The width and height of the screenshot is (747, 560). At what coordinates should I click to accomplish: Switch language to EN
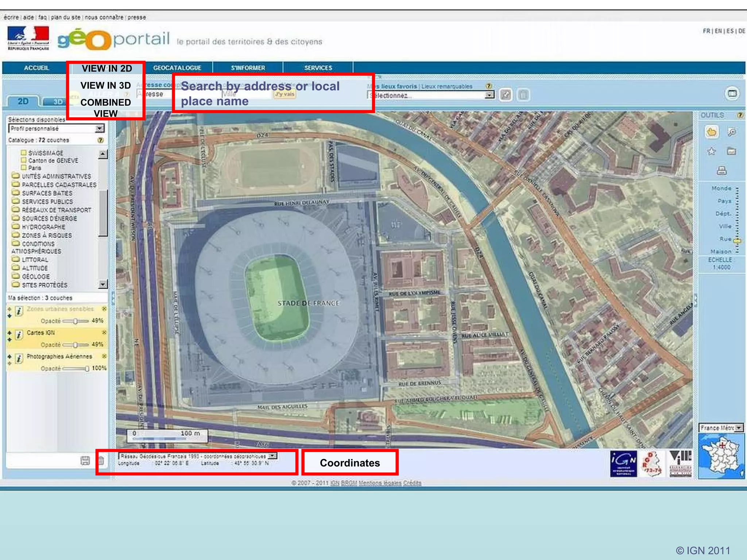click(x=718, y=31)
